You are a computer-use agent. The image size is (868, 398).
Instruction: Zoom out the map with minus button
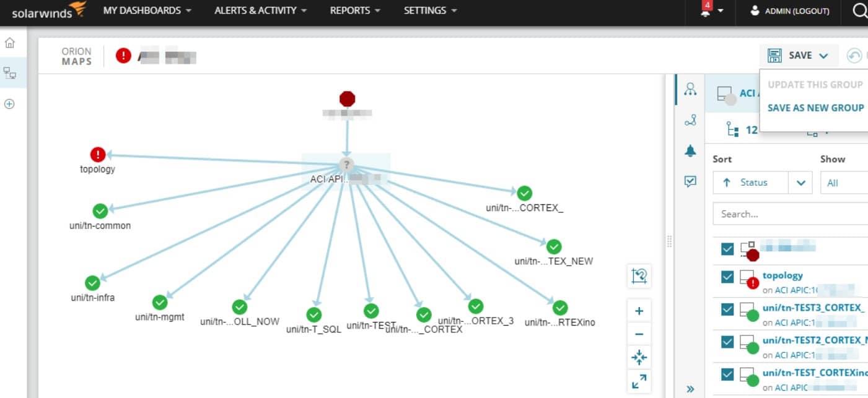639,335
